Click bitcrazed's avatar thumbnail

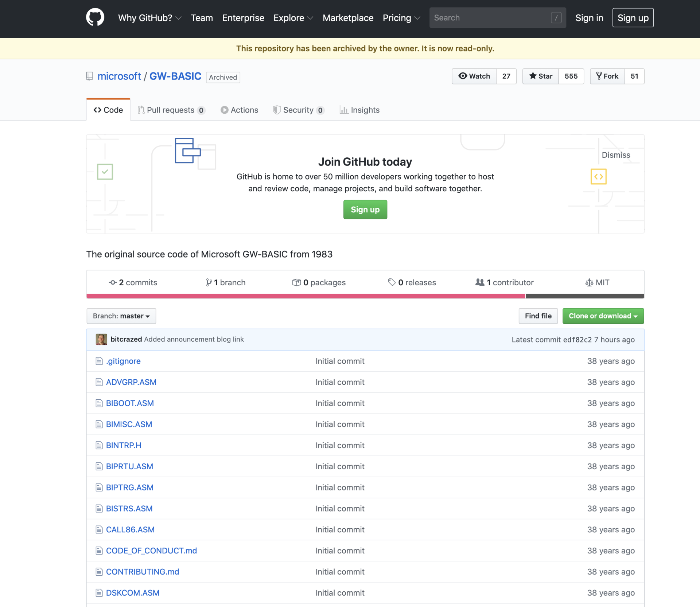click(x=101, y=339)
